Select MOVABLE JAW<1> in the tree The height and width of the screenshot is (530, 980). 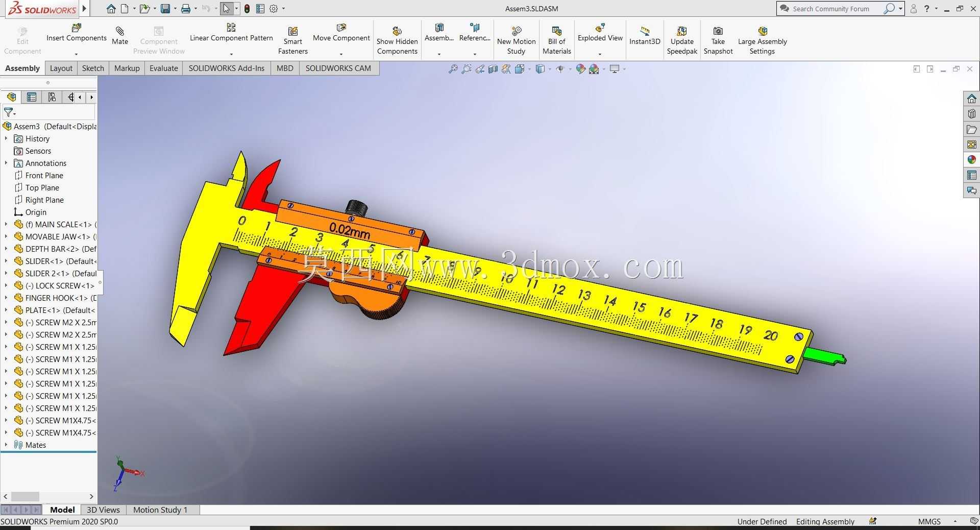click(x=55, y=236)
